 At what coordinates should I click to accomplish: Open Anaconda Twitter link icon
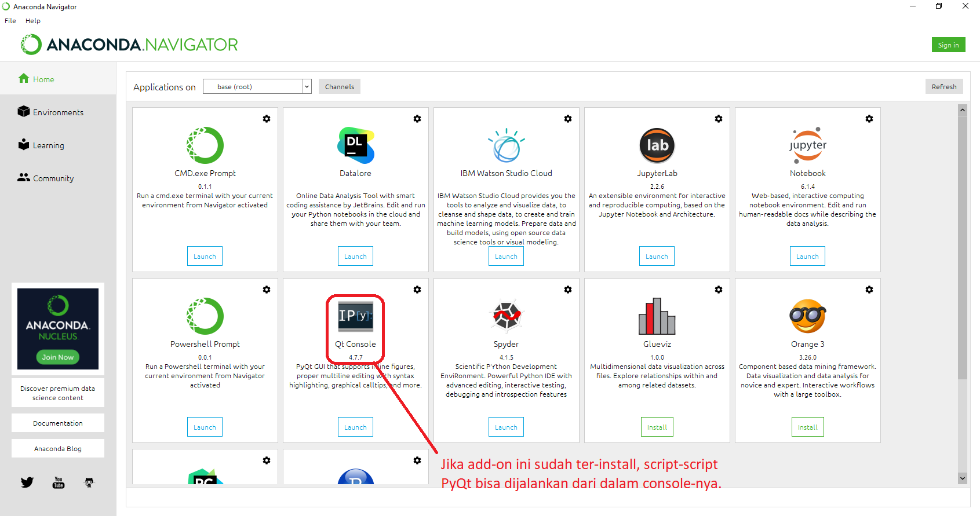pyautogui.click(x=27, y=482)
